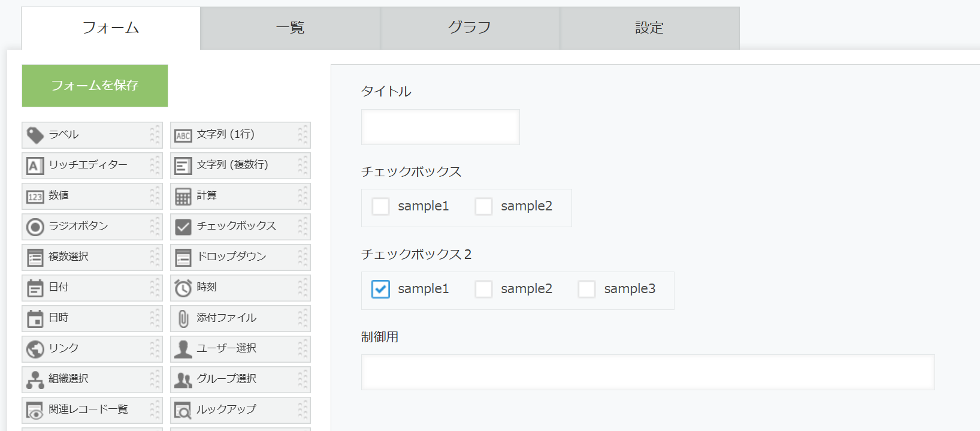
Task: Click the タイトル input field
Action: (x=440, y=127)
